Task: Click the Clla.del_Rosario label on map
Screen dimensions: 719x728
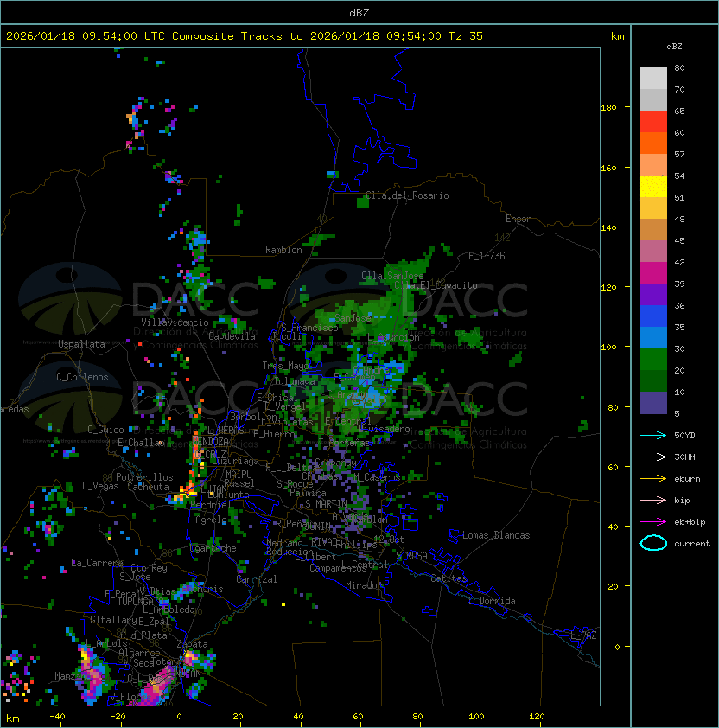Action: coord(407,195)
